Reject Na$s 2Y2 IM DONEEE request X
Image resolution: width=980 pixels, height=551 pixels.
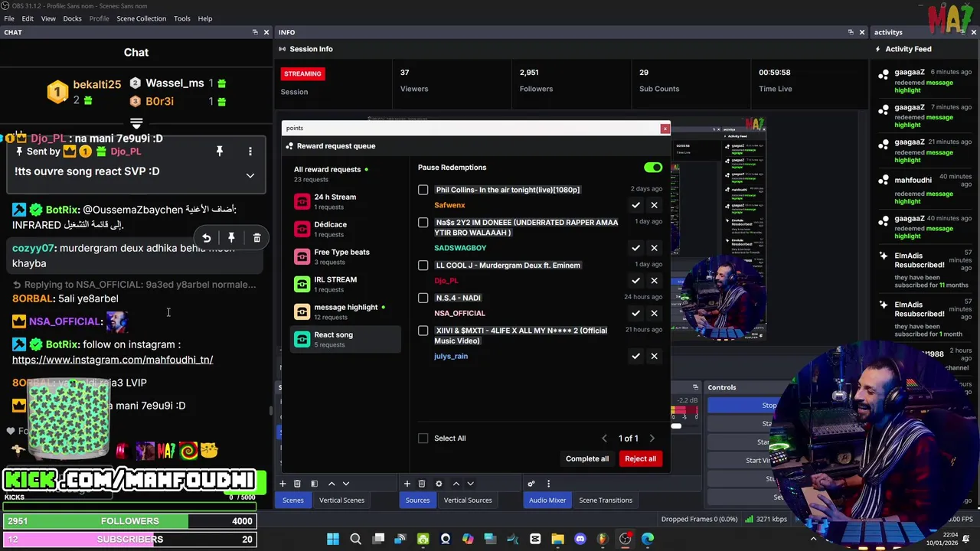point(654,248)
